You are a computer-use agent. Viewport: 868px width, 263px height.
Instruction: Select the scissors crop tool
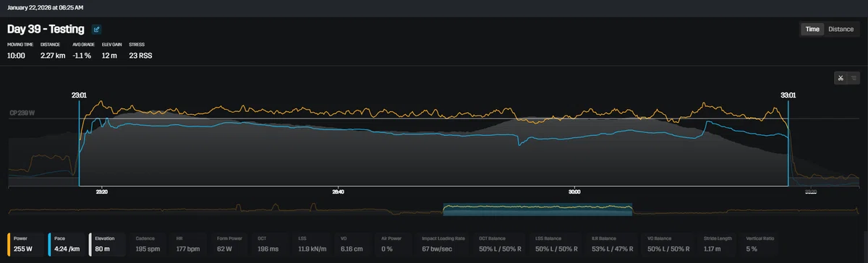(x=841, y=78)
